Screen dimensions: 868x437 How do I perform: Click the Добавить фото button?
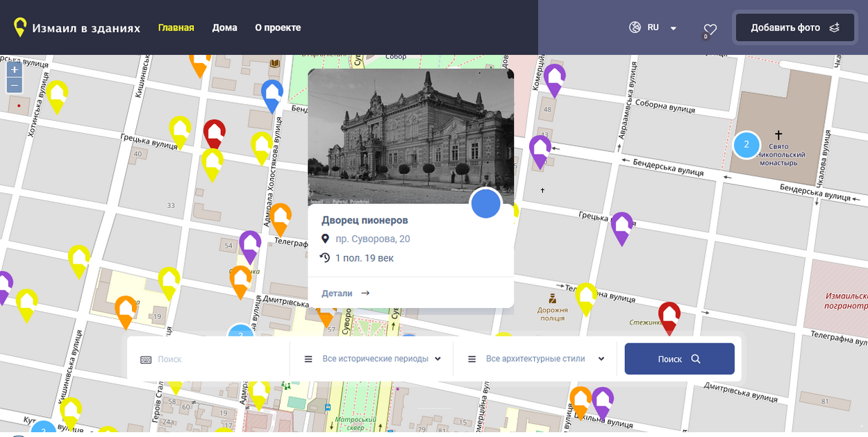click(x=795, y=28)
